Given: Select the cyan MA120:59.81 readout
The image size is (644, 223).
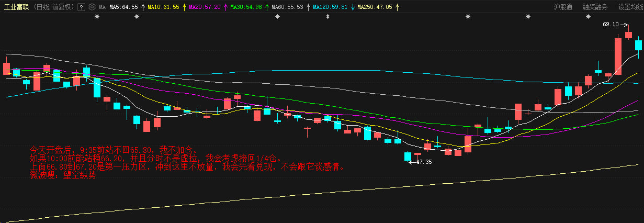Looking at the screenshot, I should [x=330, y=7].
